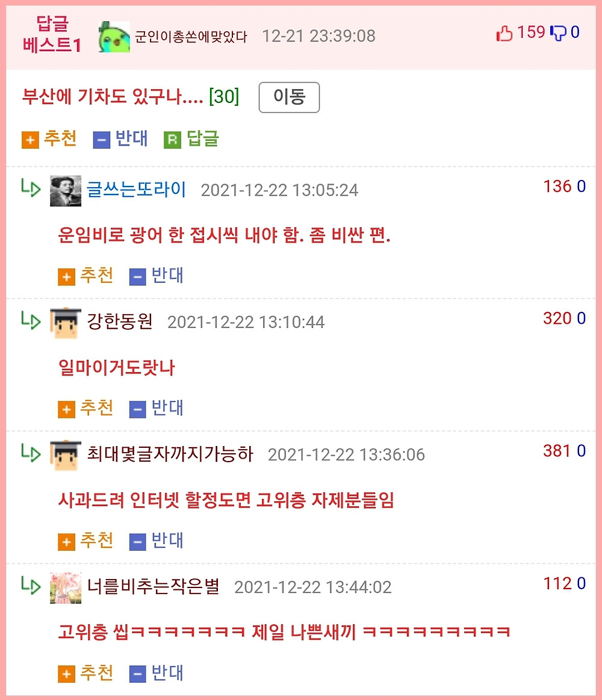Downvote 최대몇글자까지가능하's reply with the minus icon
Viewport: 602px width, 700px height.
point(137,542)
